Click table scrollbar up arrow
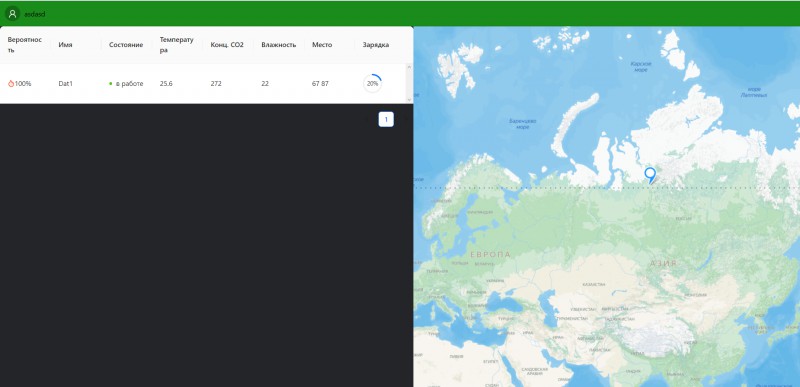 (x=409, y=67)
